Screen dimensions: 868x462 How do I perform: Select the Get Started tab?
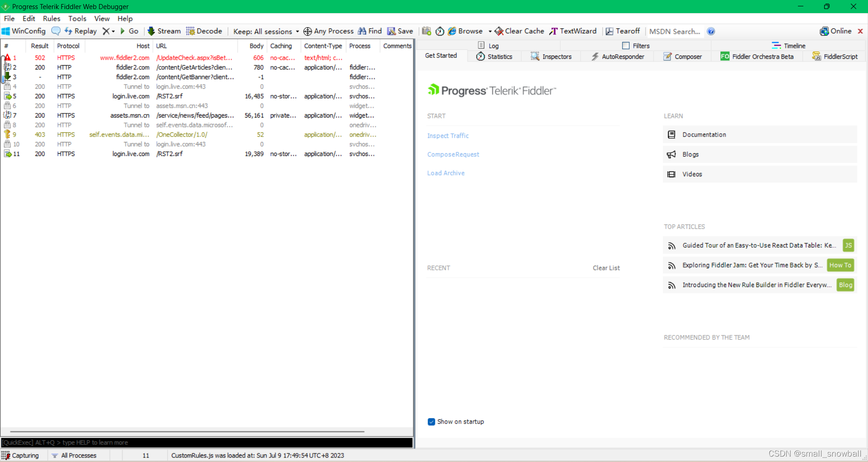pyautogui.click(x=441, y=56)
